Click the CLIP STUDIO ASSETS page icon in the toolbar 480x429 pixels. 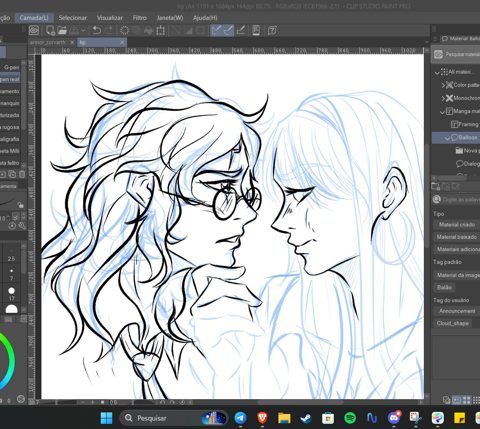256,30
